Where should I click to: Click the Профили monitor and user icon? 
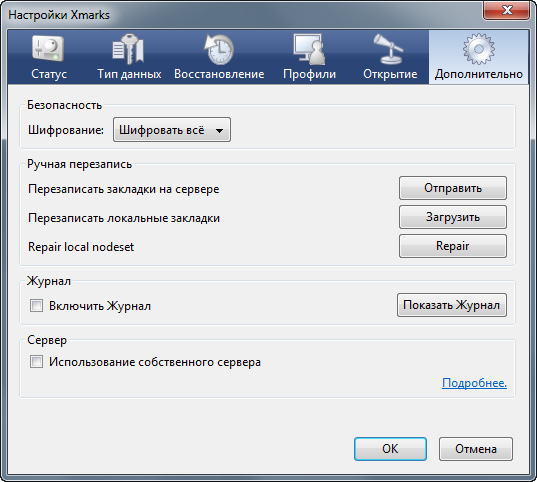point(309,49)
